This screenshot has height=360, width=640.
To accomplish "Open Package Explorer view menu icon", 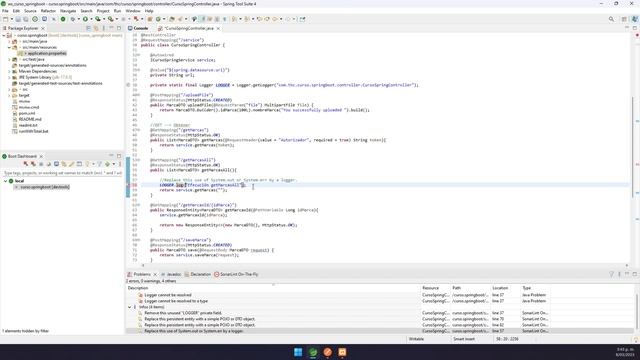I will pyautogui.click(x=104, y=28).
